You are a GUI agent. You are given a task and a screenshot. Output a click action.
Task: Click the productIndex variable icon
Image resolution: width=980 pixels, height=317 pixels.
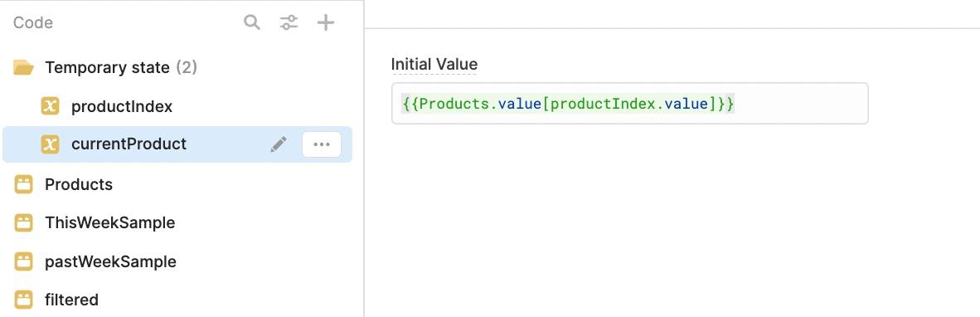[x=50, y=106]
